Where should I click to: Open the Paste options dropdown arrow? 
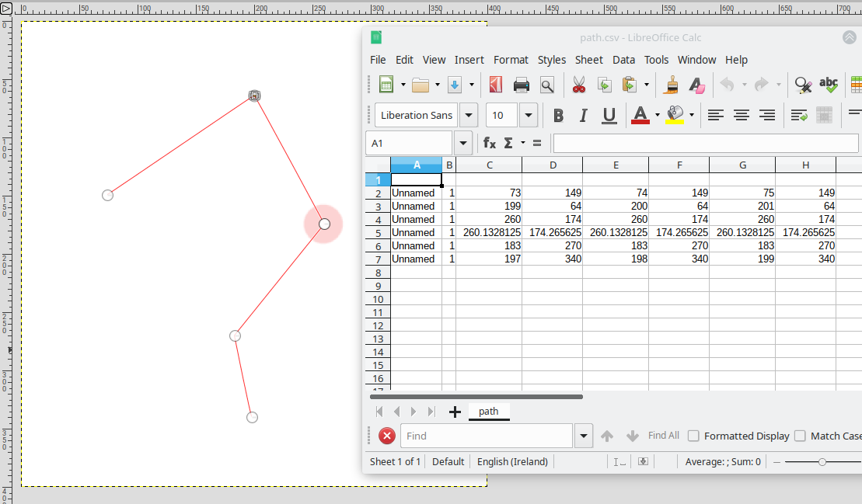click(647, 85)
